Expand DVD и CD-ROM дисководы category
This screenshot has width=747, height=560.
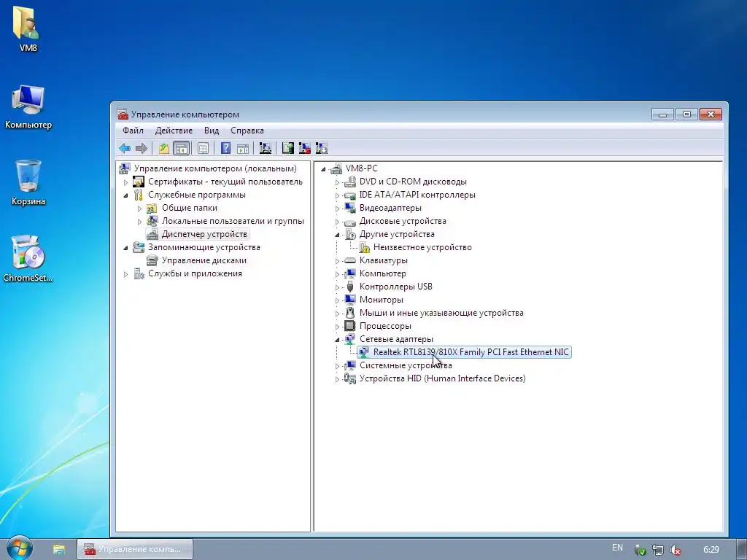(337, 182)
